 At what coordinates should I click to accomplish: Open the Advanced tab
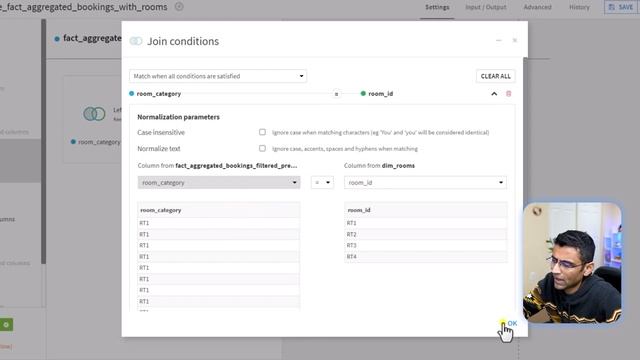click(538, 7)
